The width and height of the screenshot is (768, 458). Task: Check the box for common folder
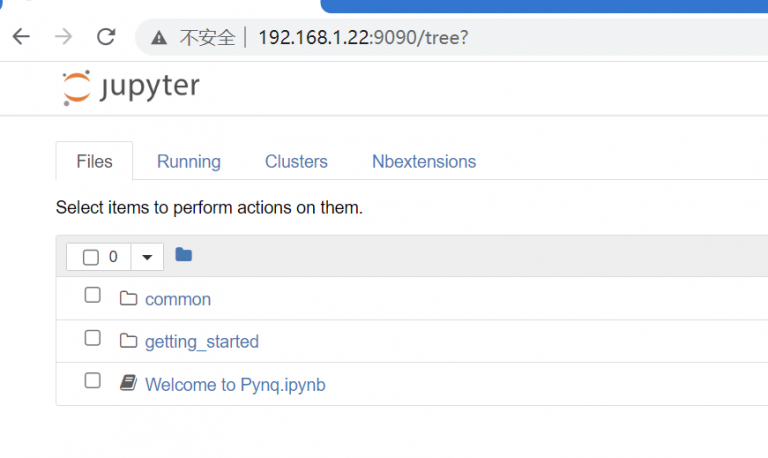click(92, 296)
